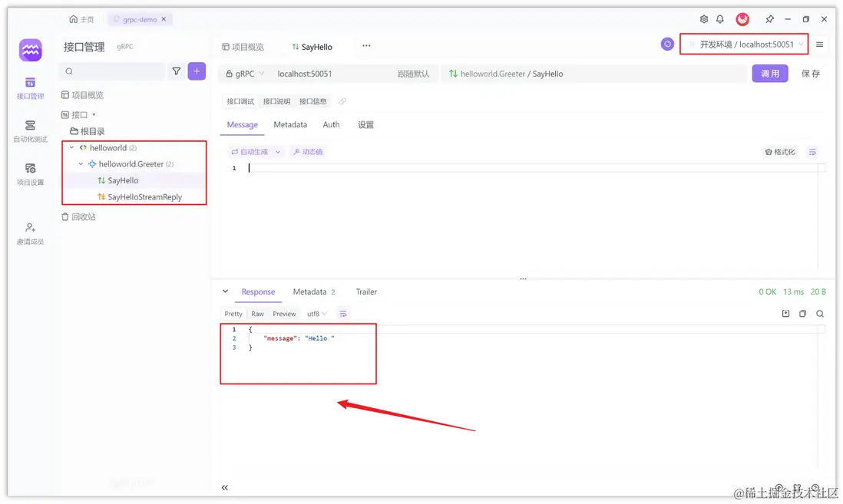
Task: Select the Raw view mode
Action: tap(257, 314)
